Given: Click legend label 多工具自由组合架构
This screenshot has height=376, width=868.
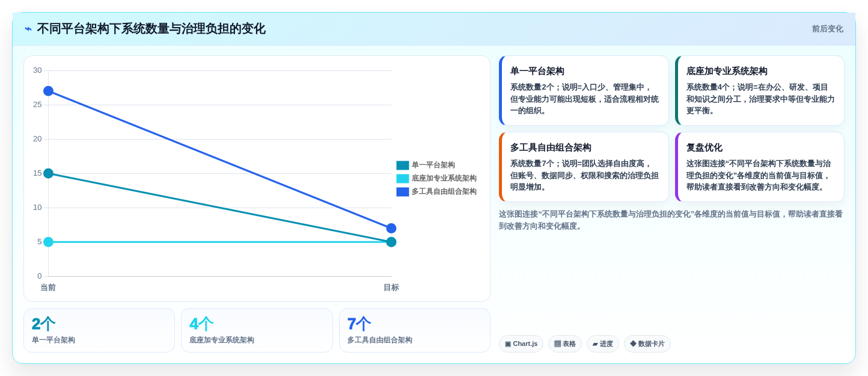Looking at the screenshot, I should [x=444, y=191].
